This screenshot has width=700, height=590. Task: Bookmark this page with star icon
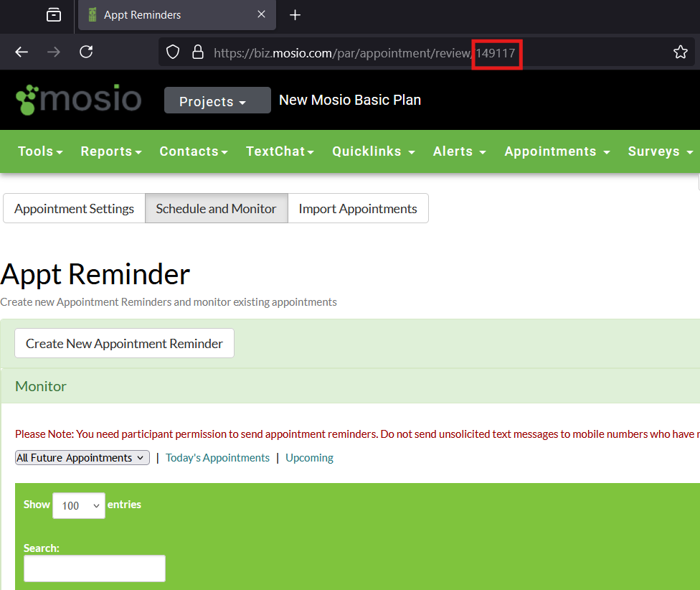(x=681, y=52)
